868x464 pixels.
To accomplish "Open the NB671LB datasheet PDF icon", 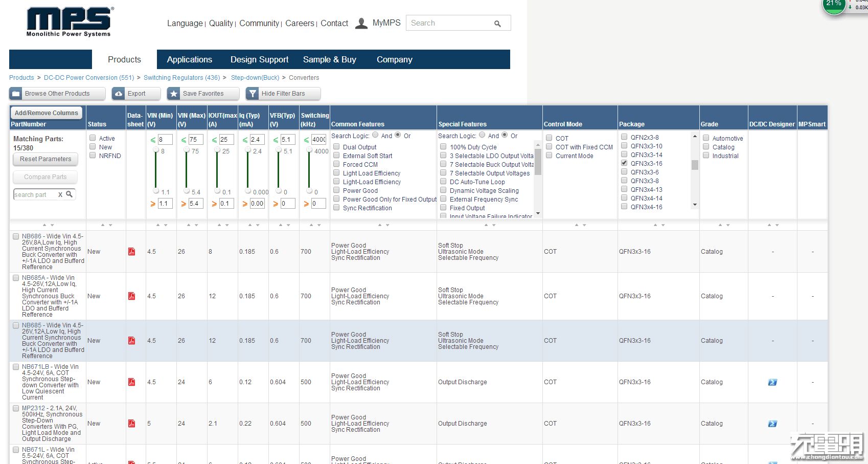I will point(131,382).
